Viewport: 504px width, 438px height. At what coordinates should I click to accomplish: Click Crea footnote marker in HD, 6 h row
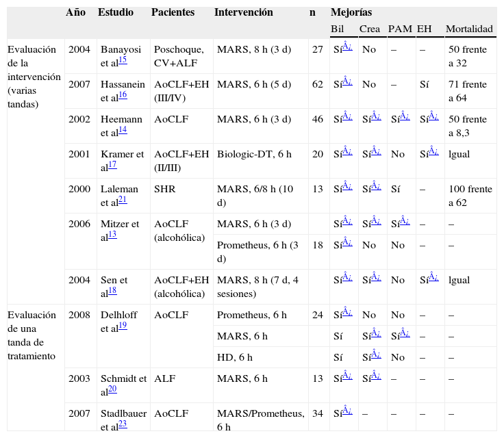coord(376,355)
